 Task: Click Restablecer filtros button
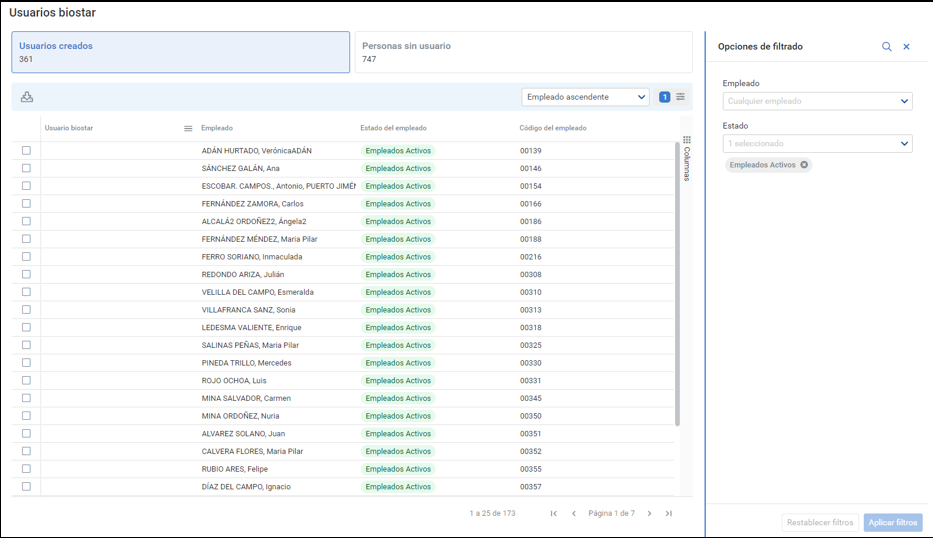pyautogui.click(x=820, y=523)
